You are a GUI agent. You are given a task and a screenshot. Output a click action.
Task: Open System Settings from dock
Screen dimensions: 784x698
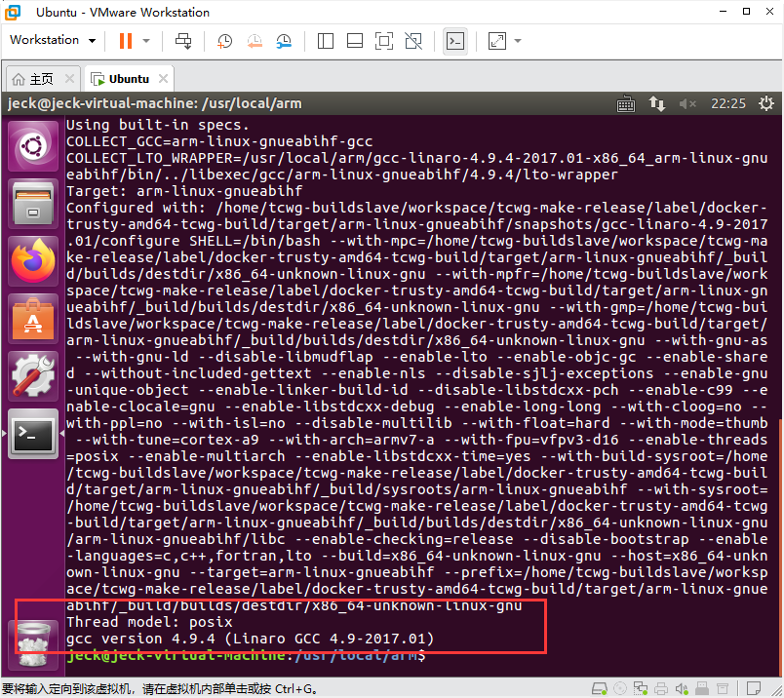[33, 376]
